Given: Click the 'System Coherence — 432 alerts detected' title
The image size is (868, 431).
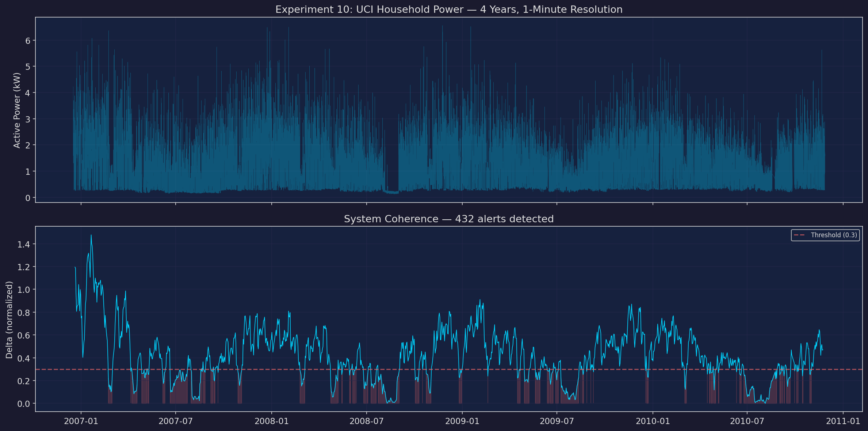Looking at the screenshot, I should pyautogui.click(x=449, y=219).
